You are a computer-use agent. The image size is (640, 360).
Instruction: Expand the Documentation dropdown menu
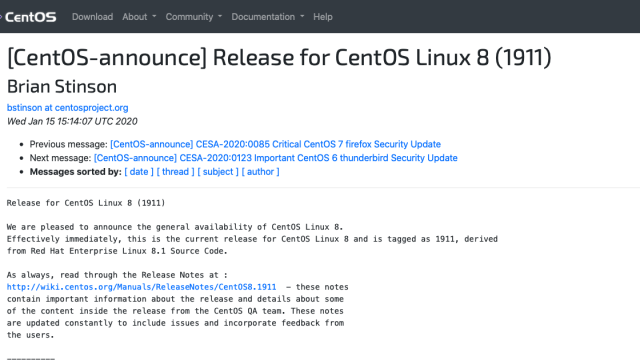tap(268, 17)
